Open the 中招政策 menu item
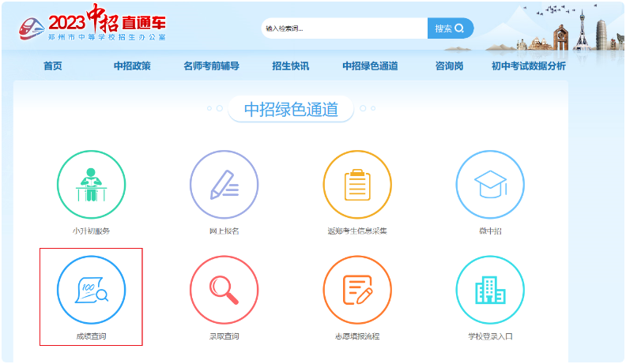Viewport: 626px width, 364px height. (x=132, y=66)
